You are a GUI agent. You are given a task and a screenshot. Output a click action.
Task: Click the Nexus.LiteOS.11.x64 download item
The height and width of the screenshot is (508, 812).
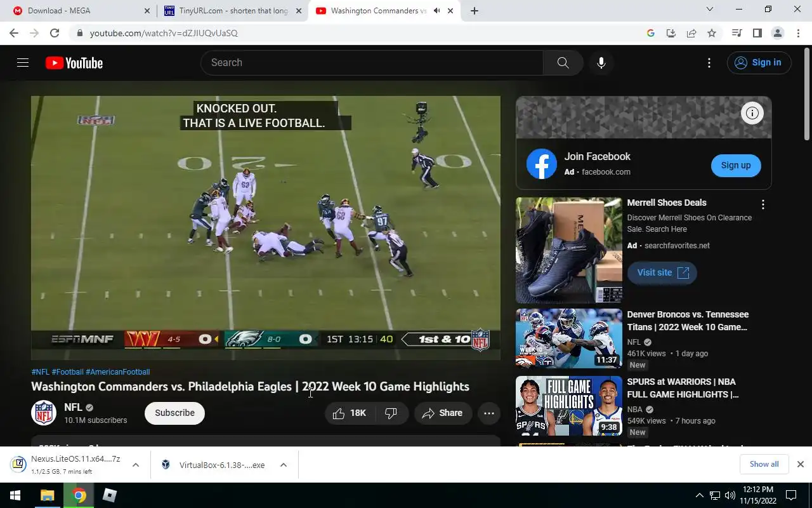pos(67,465)
